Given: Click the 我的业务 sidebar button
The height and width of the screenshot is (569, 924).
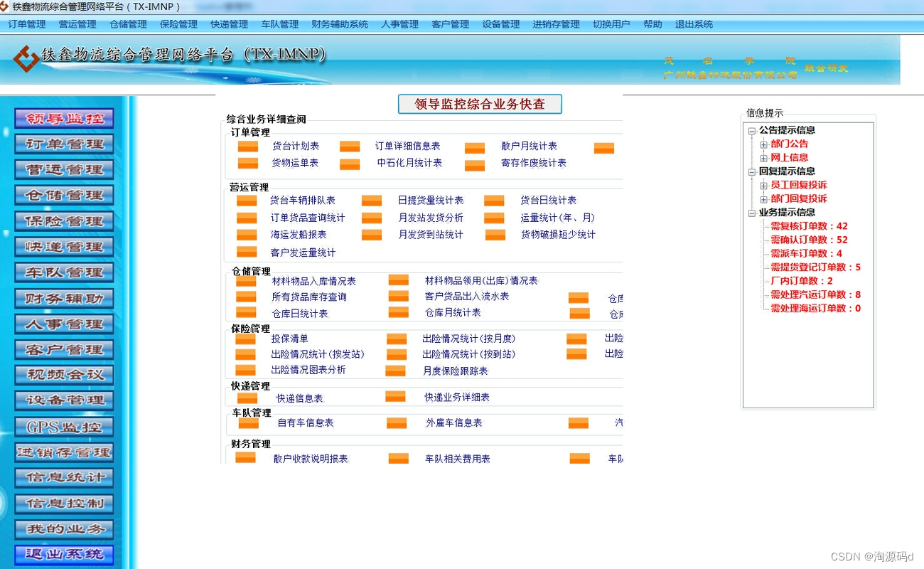Looking at the screenshot, I should pos(65,529).
